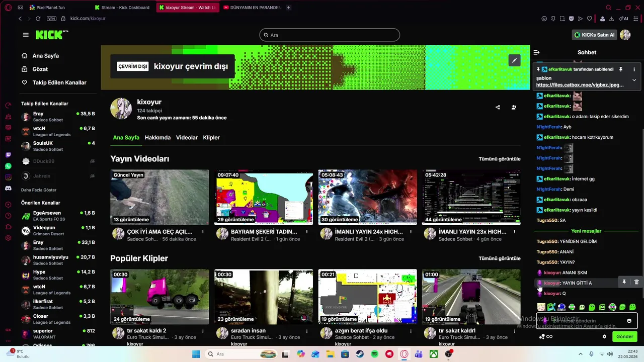Open the 09:07:40 BAYRAM ŞEKERİ video thumbnail

coord(264,197)
